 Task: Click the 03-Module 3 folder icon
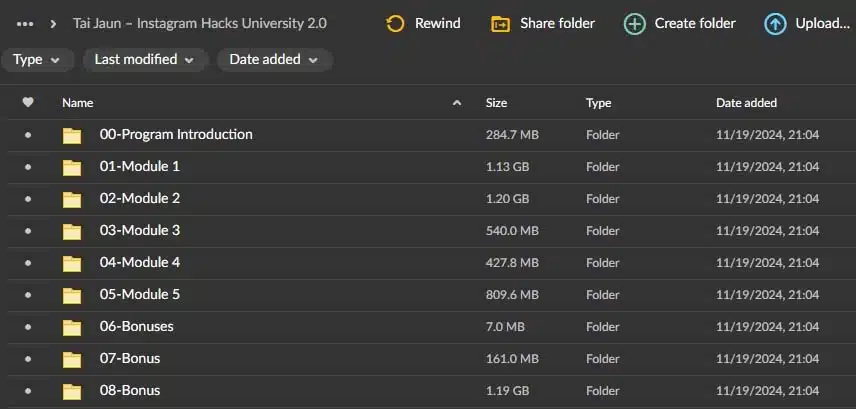click(x=72, y=232)
